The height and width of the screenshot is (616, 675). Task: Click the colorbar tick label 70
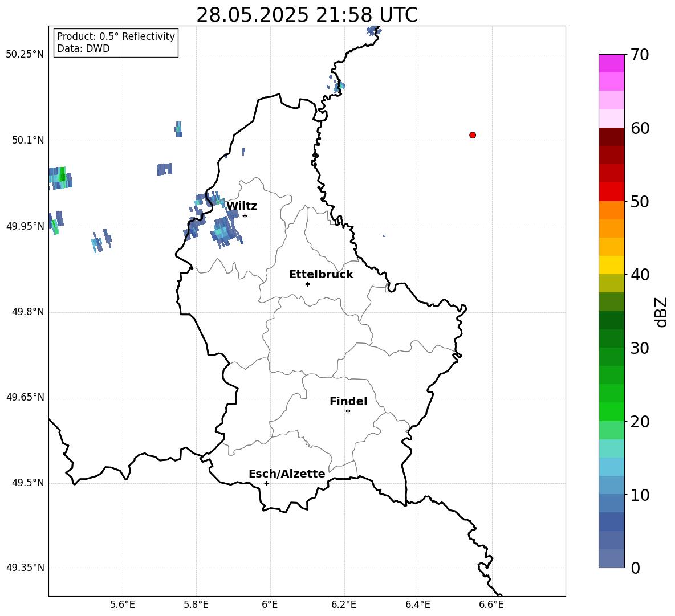pos(640,55)
